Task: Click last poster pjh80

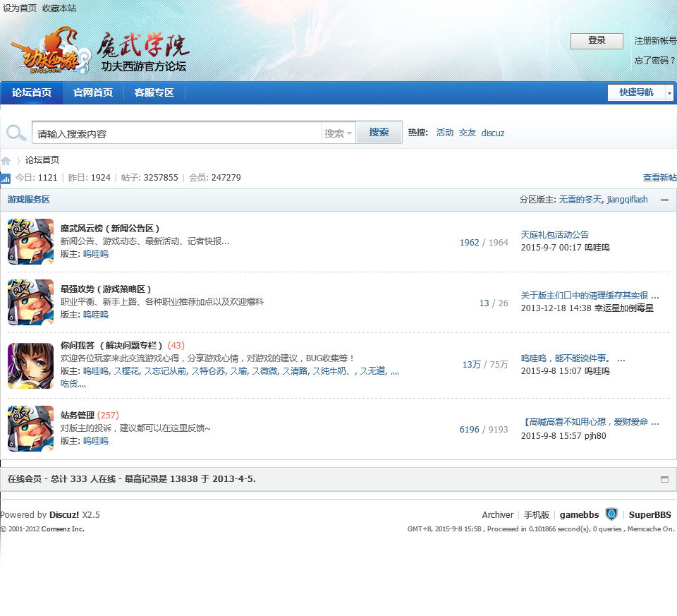Action: coord(595,436)
